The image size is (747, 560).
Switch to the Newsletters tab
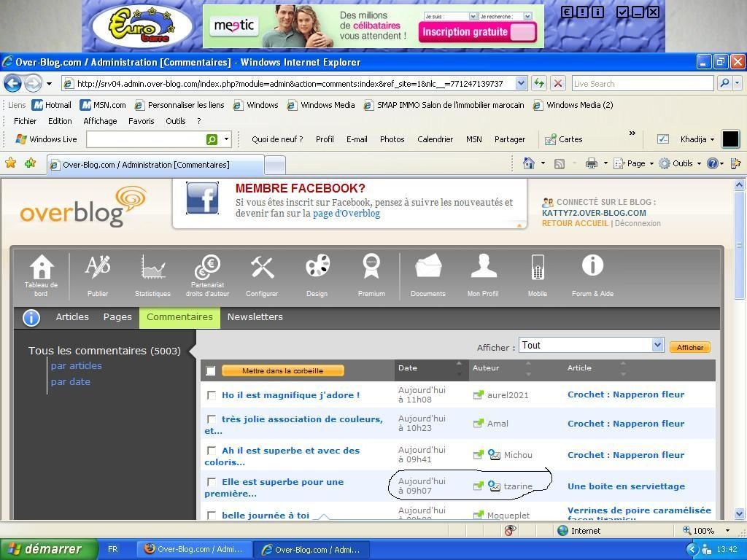point(255,317)
